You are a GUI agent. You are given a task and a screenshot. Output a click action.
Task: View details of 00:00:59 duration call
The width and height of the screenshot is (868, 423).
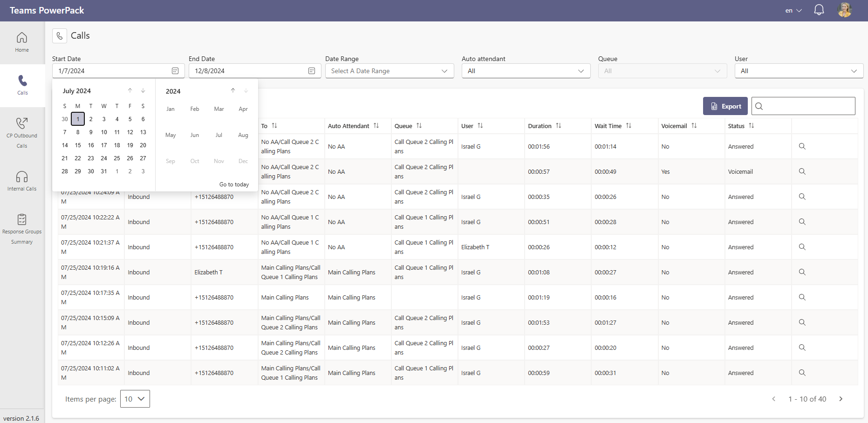[802, 373]
